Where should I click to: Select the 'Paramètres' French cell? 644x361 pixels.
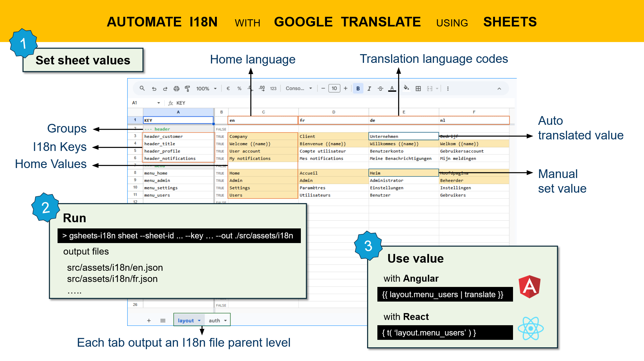tap(334, 188)
